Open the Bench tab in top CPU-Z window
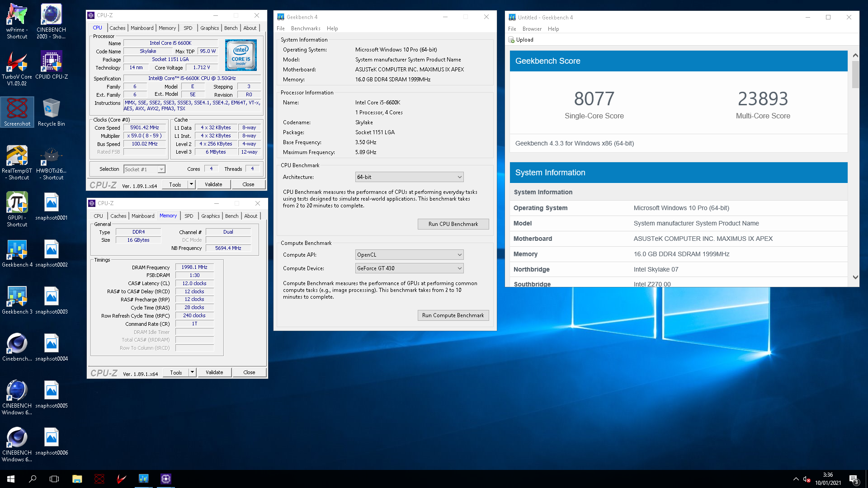The image size is (868, 488). point(231,28)
